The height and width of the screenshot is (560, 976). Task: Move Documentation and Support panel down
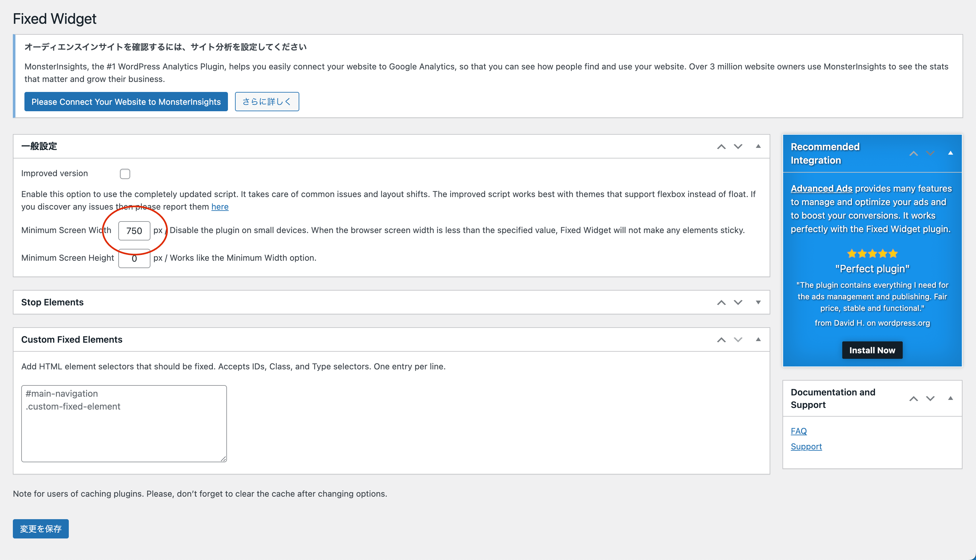tap(930, 399)
